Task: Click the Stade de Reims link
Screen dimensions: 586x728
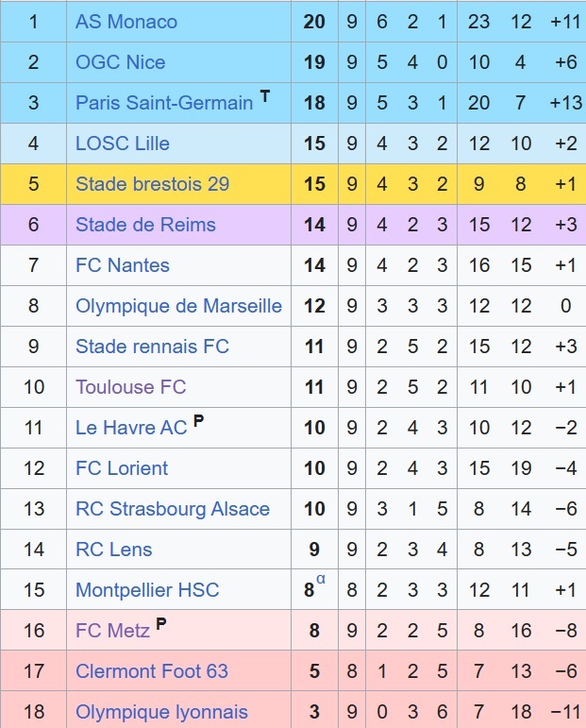Action: click(x=145, y=225)
